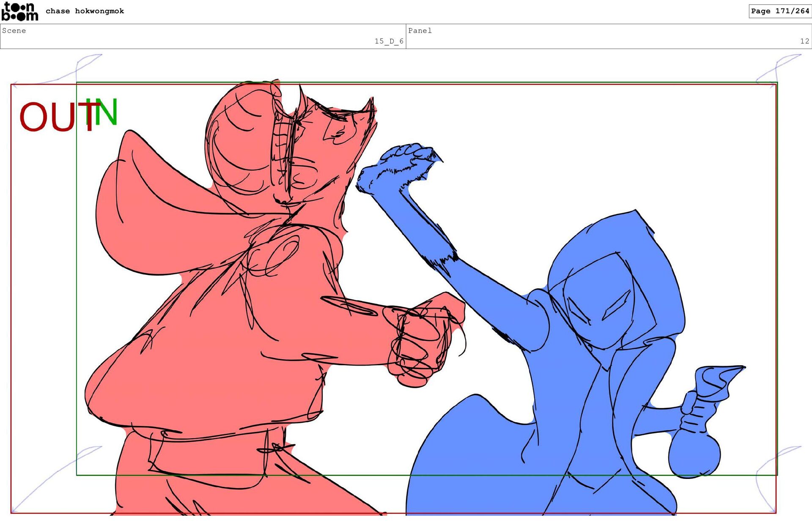Click the Page 171/264 indicator box
Viewport: 812px width, 525px height.
pos(779,11)
